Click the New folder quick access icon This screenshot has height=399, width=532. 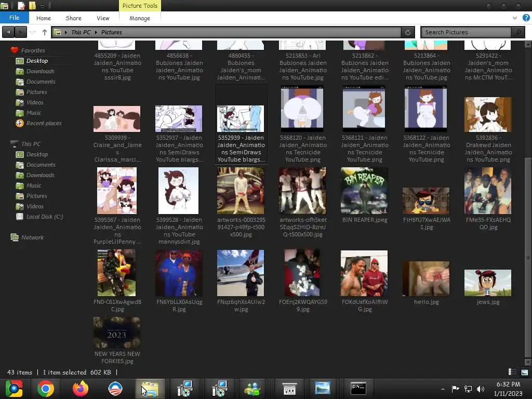(32, 6)
